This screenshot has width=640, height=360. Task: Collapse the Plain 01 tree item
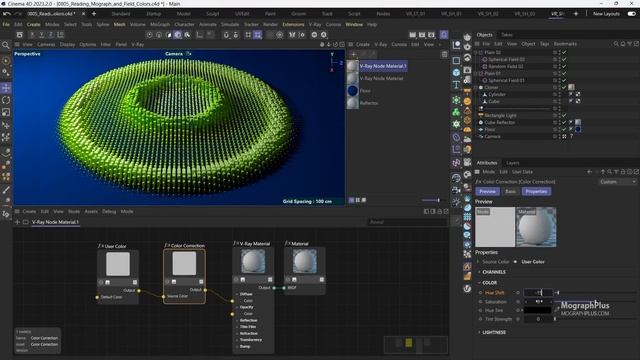click(x=476, y=73)
